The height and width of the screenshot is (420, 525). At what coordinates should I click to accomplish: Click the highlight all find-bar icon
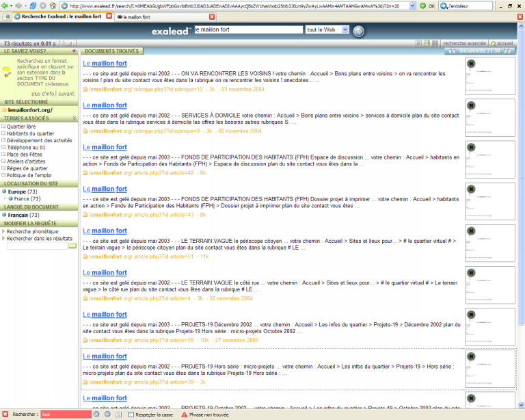[x=118, y=415]
